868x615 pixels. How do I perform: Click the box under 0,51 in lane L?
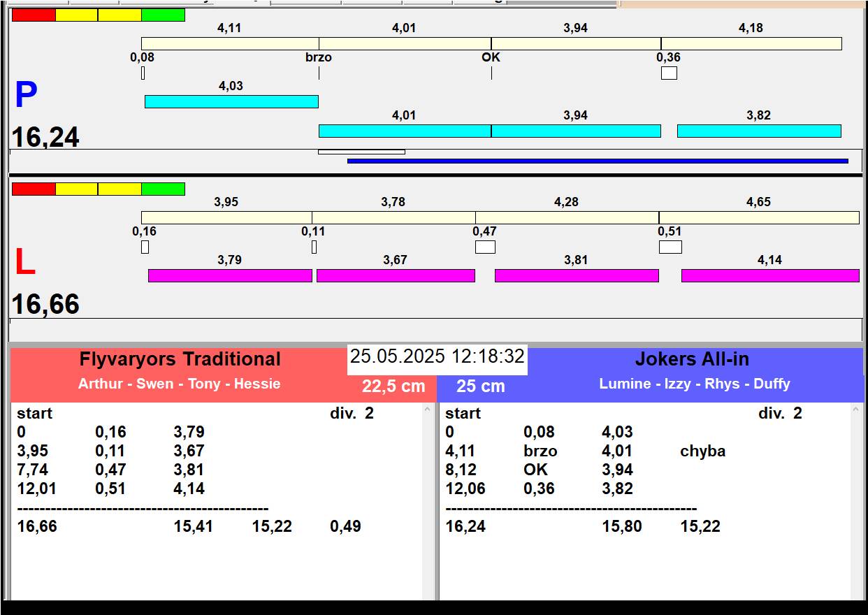[x=670, y=247]
